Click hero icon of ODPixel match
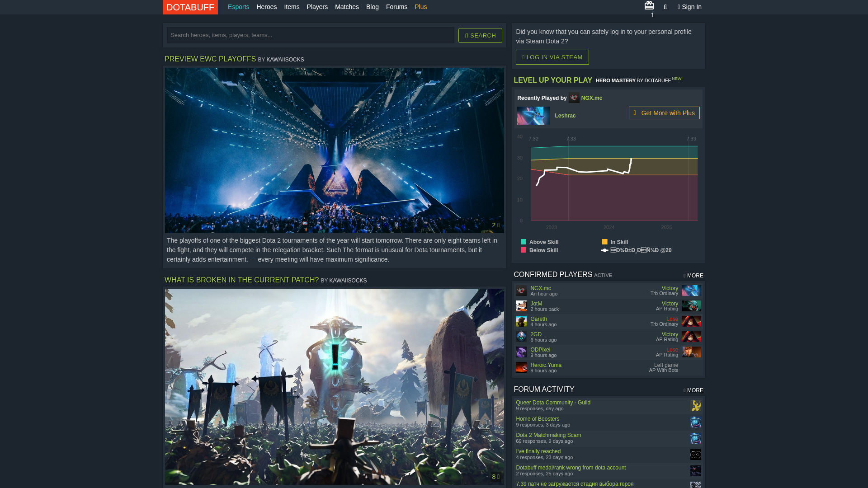 click(691, 352)
